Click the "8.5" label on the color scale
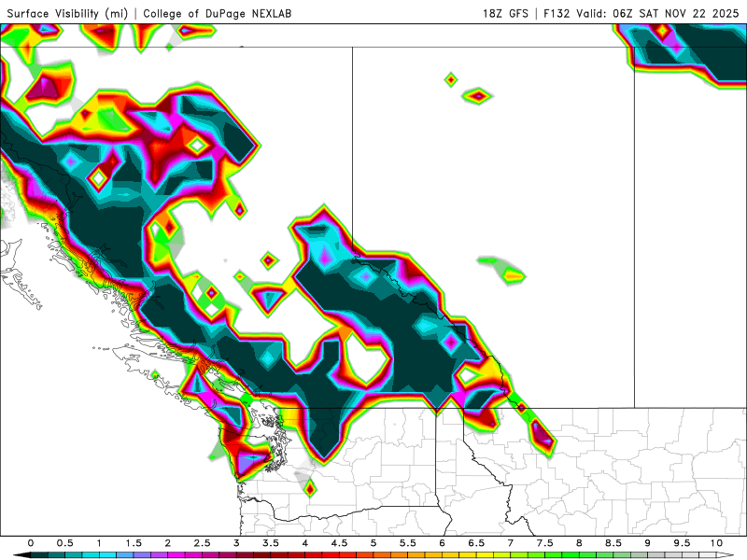The width and height of the screenshot is (747, 560). click(x=613, y=543)
